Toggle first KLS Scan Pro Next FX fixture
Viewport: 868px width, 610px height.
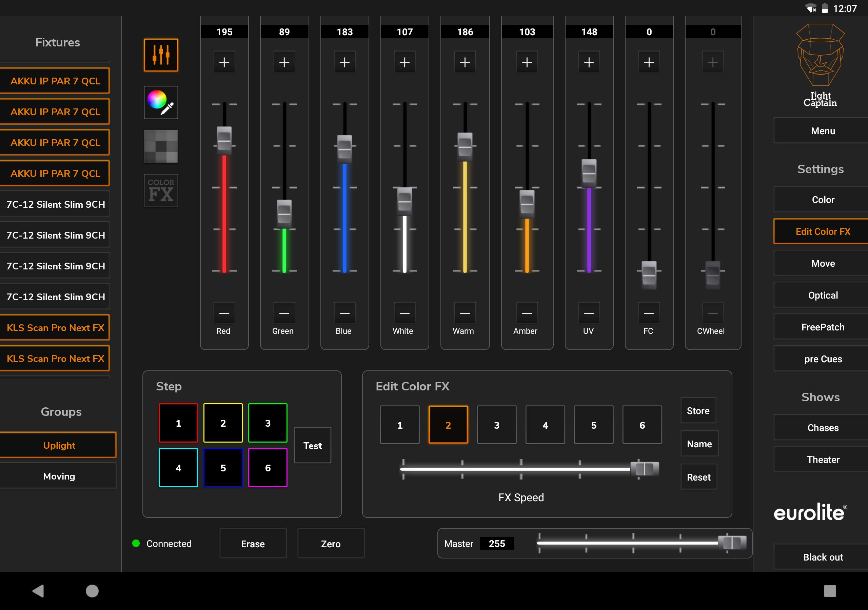pyautogui.click(x=55, y=328)
